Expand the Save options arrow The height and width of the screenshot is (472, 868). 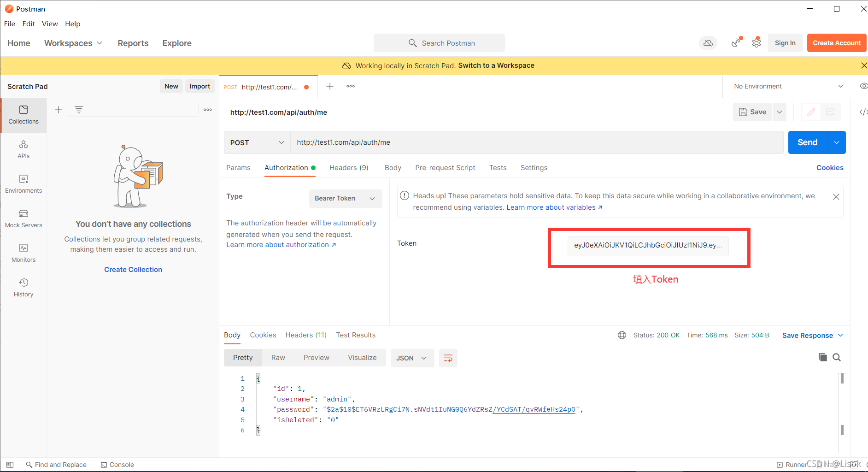(x=780, y=112)
